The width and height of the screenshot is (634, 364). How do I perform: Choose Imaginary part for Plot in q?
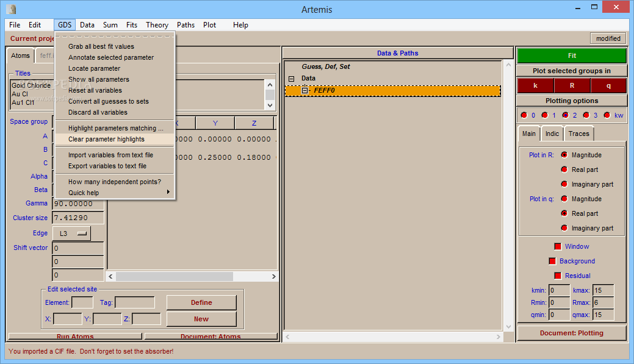564,228
